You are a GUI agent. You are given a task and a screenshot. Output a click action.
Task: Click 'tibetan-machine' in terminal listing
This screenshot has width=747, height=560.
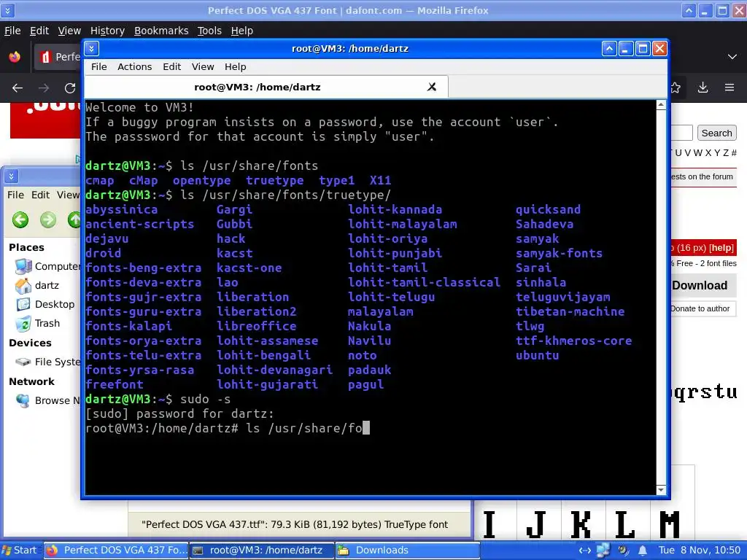point(570,311)
